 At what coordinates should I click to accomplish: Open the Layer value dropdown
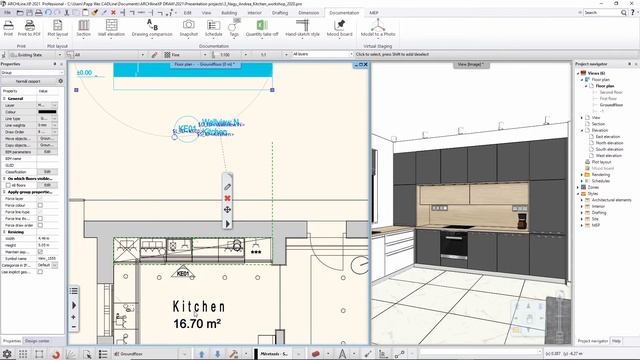[54, 105]
